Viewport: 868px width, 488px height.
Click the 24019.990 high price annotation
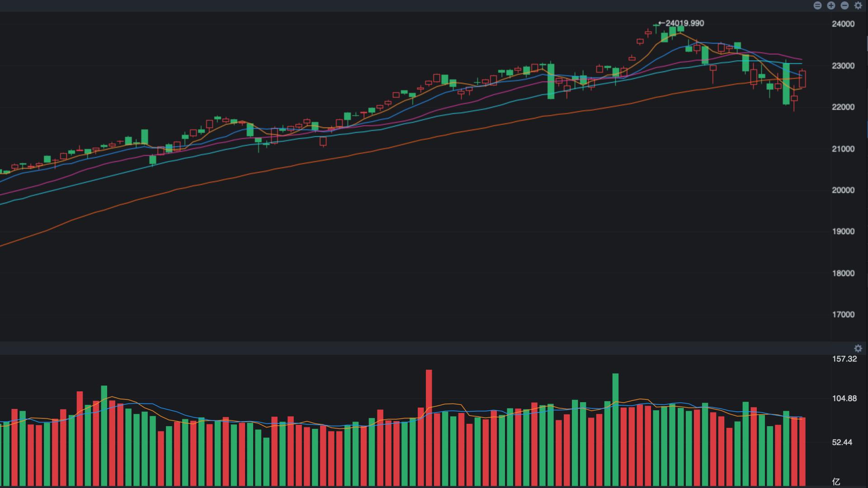click(684, 23)
